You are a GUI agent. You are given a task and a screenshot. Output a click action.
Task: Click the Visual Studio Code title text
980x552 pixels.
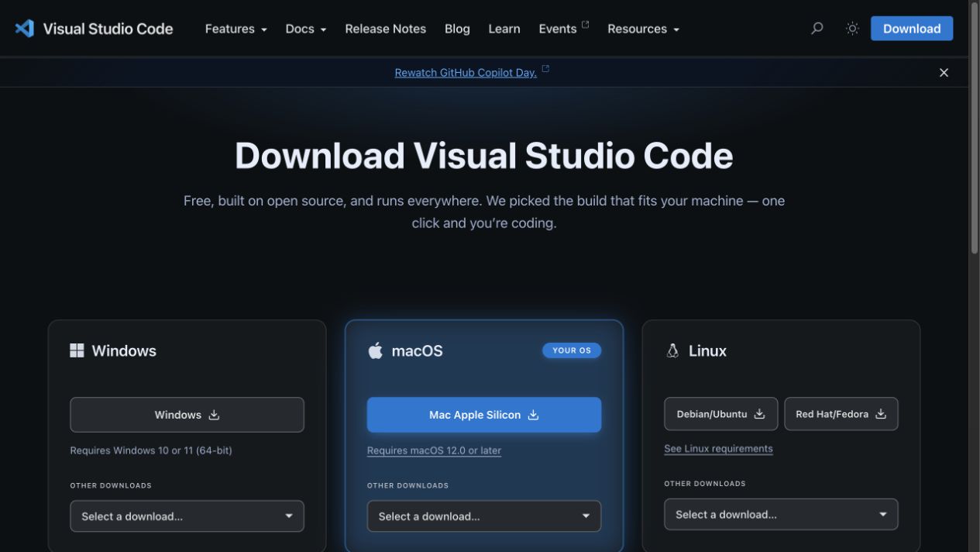[x=108, y=29]
